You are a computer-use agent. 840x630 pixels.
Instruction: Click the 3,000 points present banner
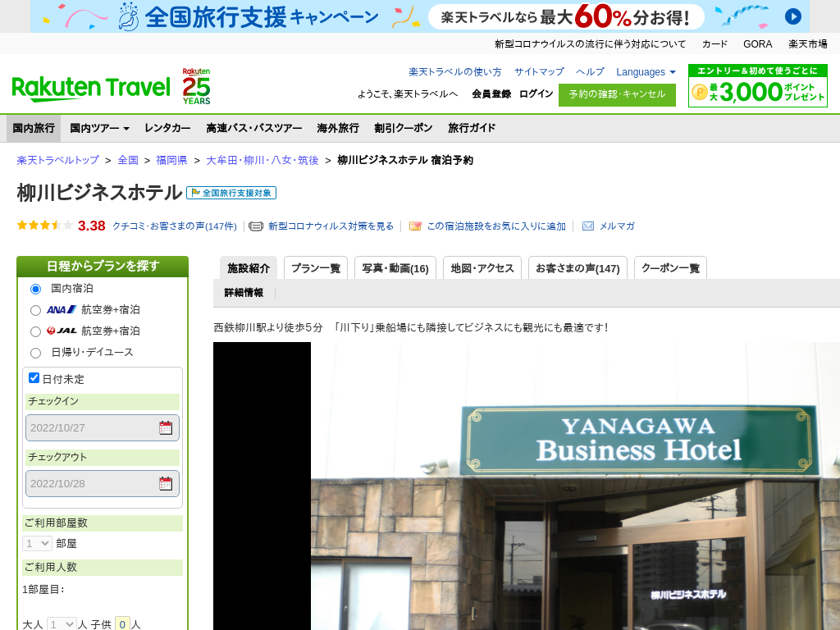click(x=757, y=86)
